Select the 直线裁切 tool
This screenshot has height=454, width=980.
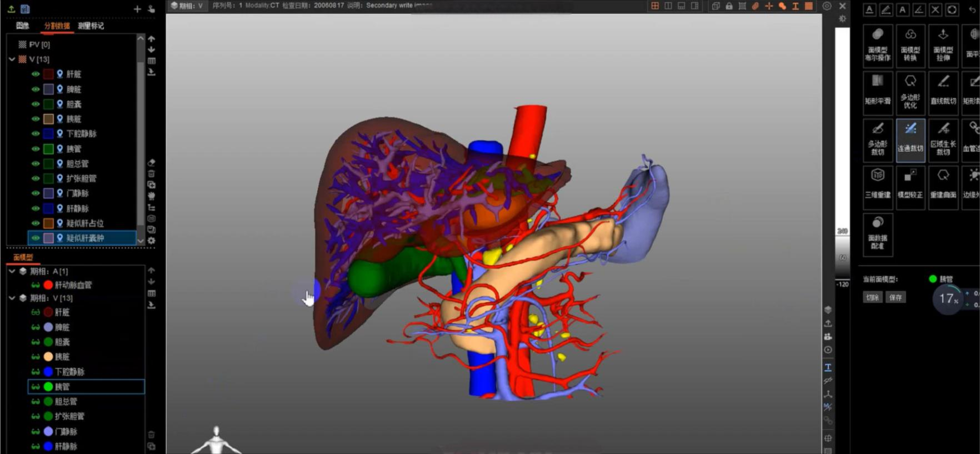point(943,92)
